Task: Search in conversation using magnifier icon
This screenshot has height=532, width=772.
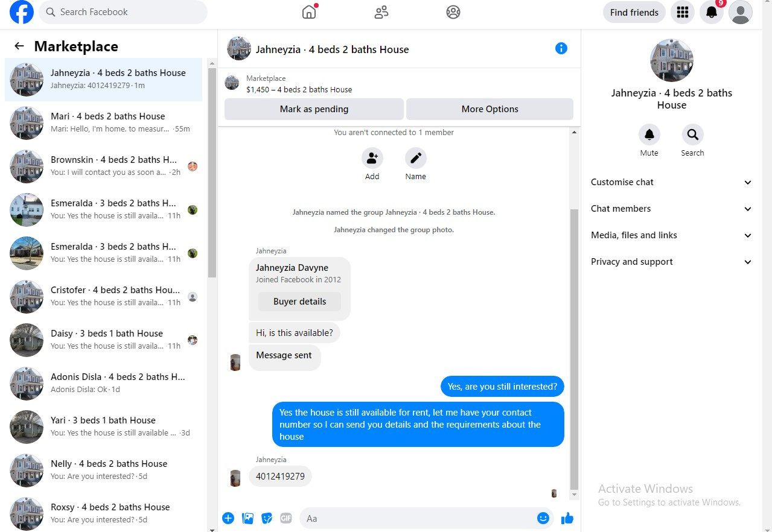Action: (693, 135)
